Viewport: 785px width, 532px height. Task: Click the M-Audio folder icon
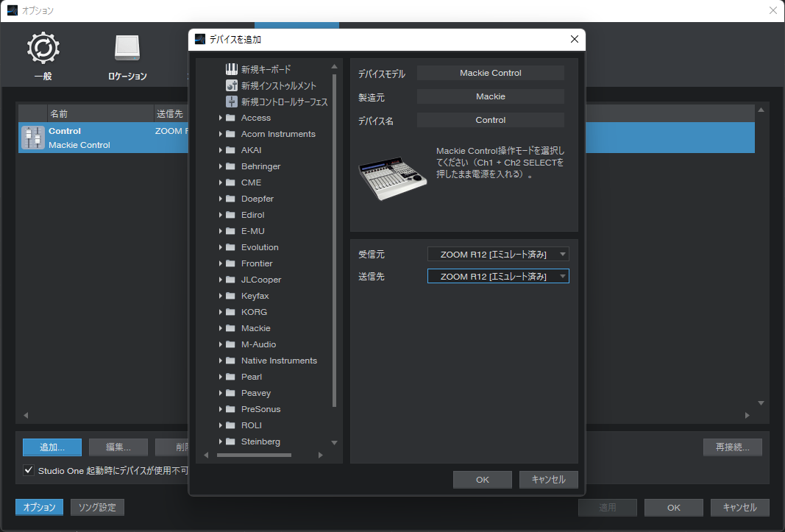click(230, 344)
